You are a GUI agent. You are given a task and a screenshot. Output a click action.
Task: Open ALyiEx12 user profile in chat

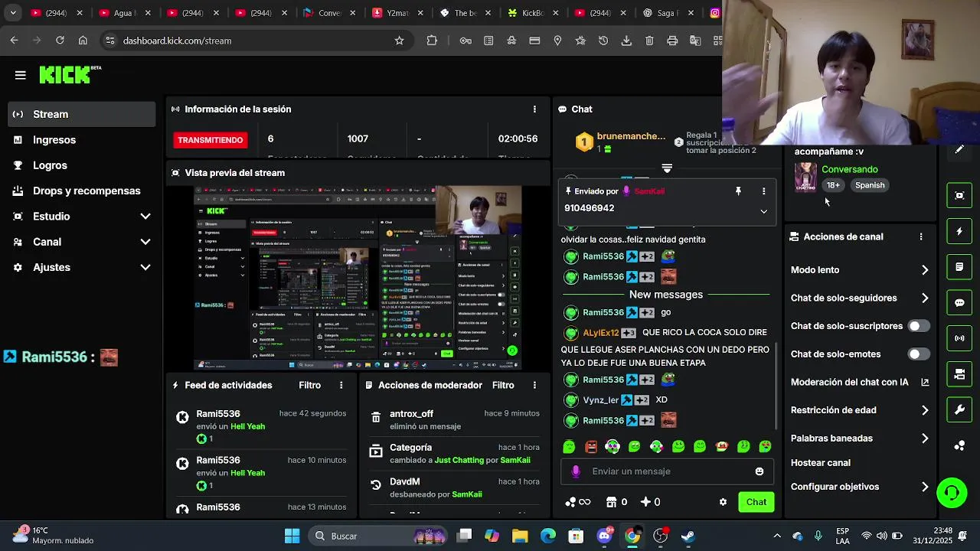point(601,333)
